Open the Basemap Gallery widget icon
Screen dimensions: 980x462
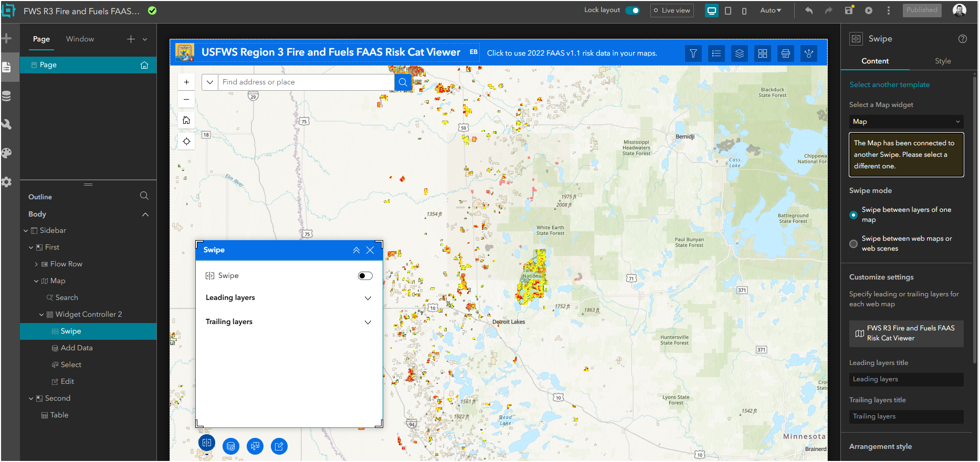[x=763, y=53]
